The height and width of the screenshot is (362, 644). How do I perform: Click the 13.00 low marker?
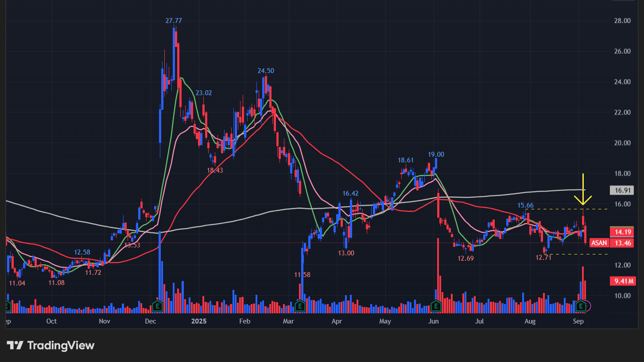pos(346,253)
